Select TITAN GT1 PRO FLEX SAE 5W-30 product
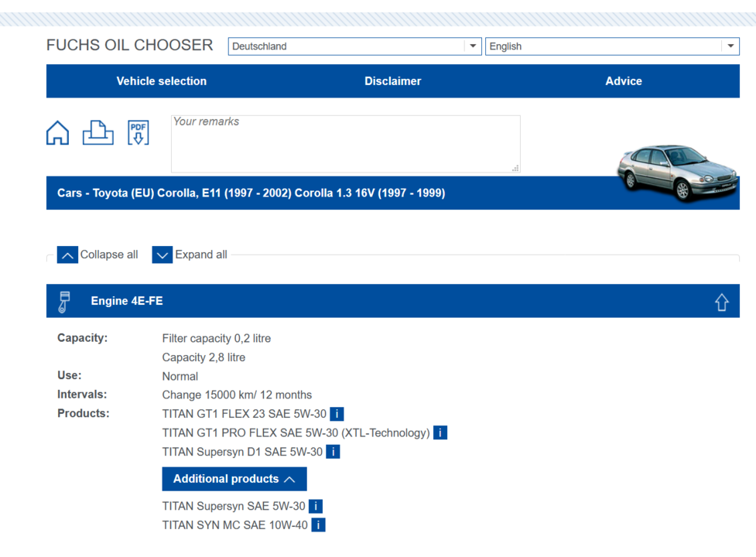Image resolution: width=756 pixels, height=557 pixels. [296, 432]
